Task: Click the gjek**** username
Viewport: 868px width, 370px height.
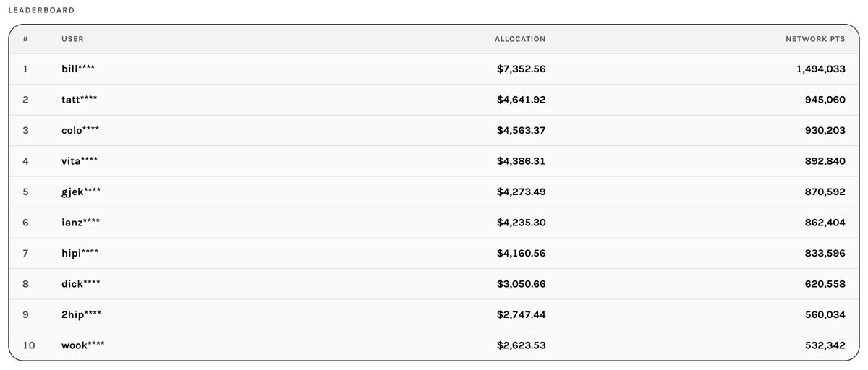Action: pyautogui.click(x=81, y=192)
